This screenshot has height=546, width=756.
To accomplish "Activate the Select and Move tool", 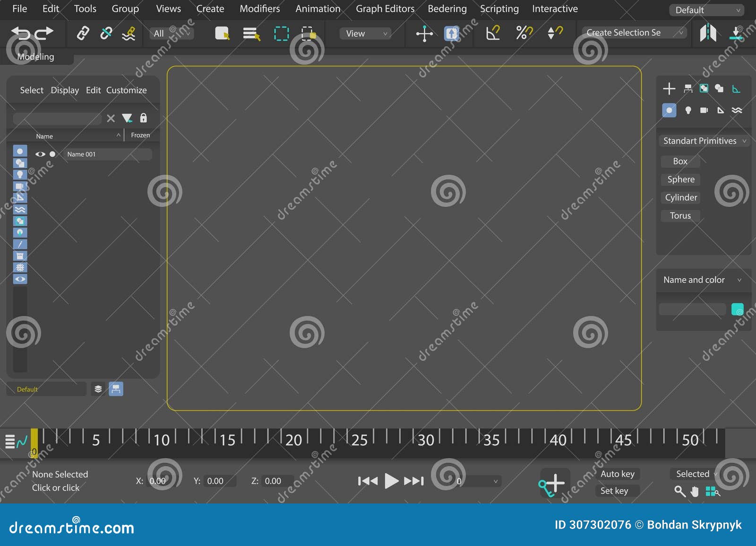I will coord(424,34).
